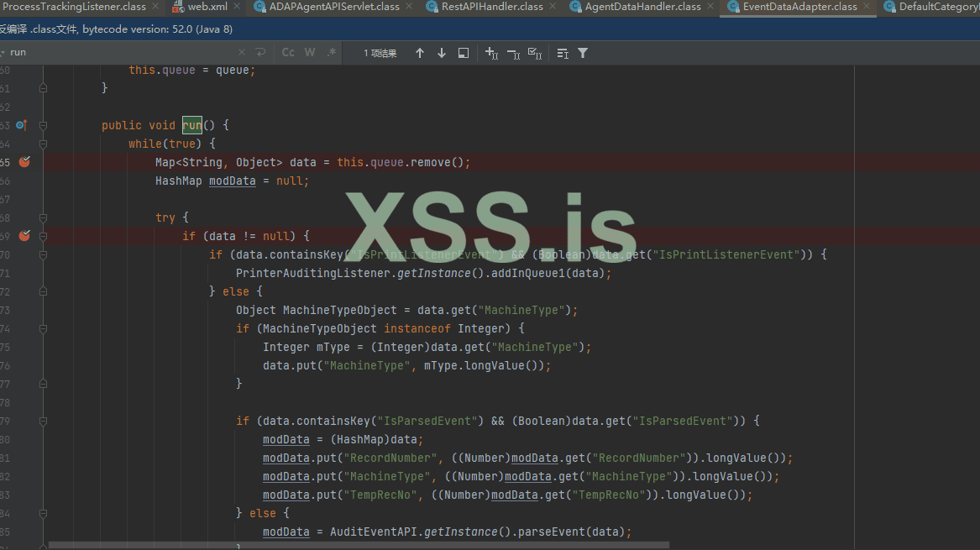Open search history dropdown
The height and width of the screenshot is (550, 980).
(3, 53)
